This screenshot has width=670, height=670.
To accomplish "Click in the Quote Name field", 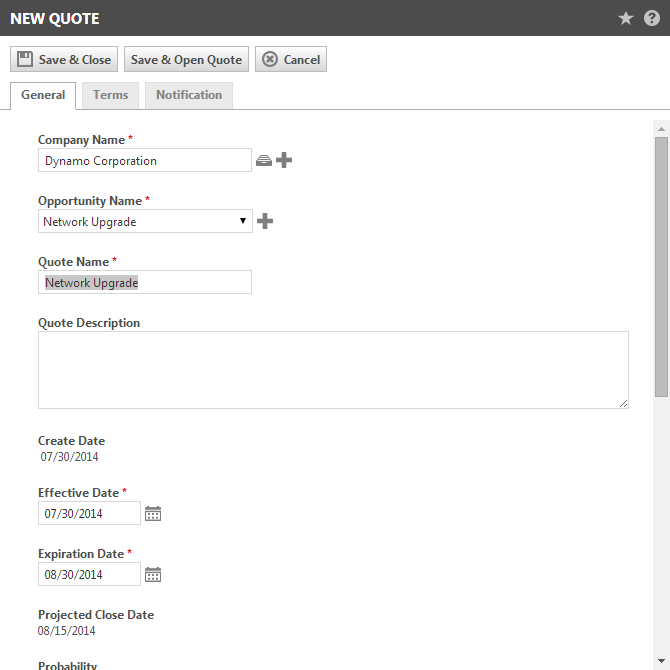I will [145, 282].
